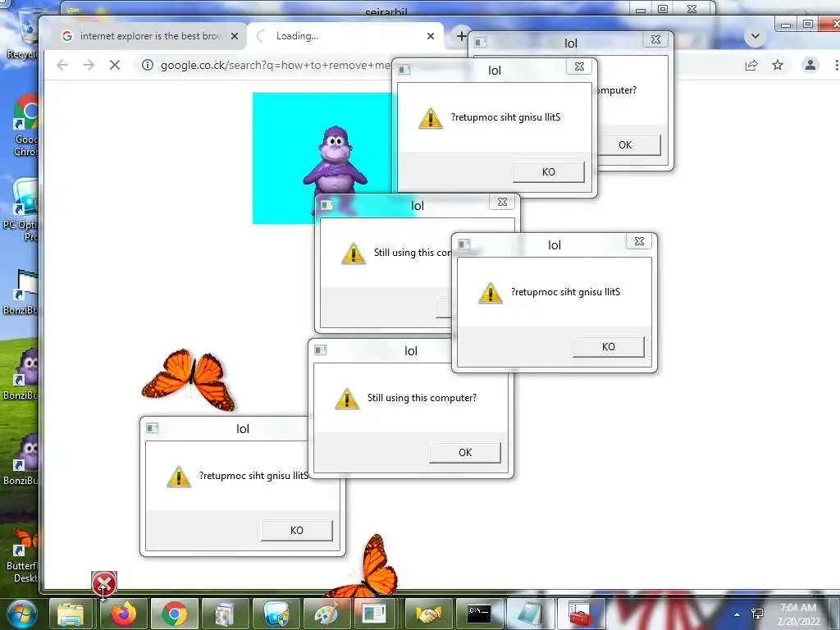Open the notepad icon in the taskbar
840x630 pixels.
pyautogui.click(x=529, y=614)
